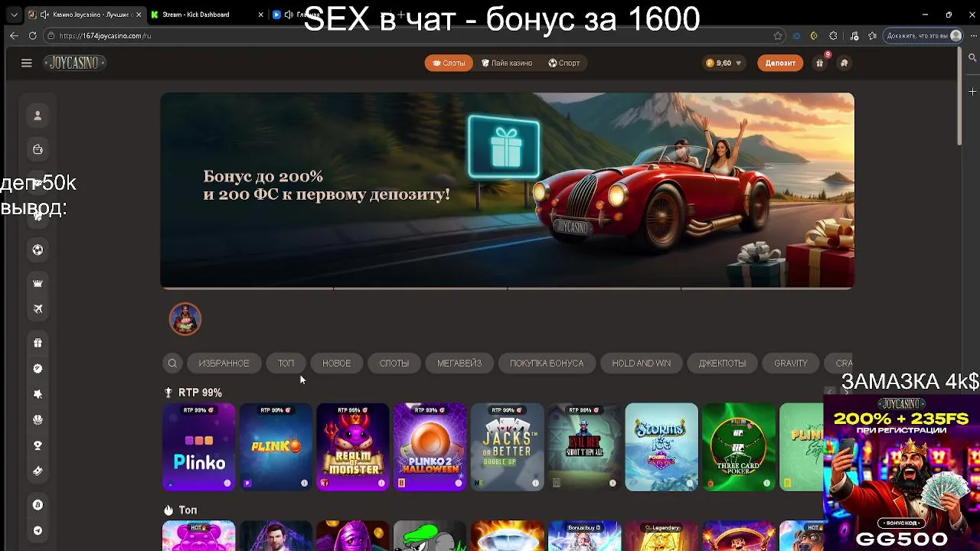The width and height of the screenshot is (980, 551).
Task: Close the Stream - Kick Dashboard tab
Action: pyautogui.click(x=261, y=15)
